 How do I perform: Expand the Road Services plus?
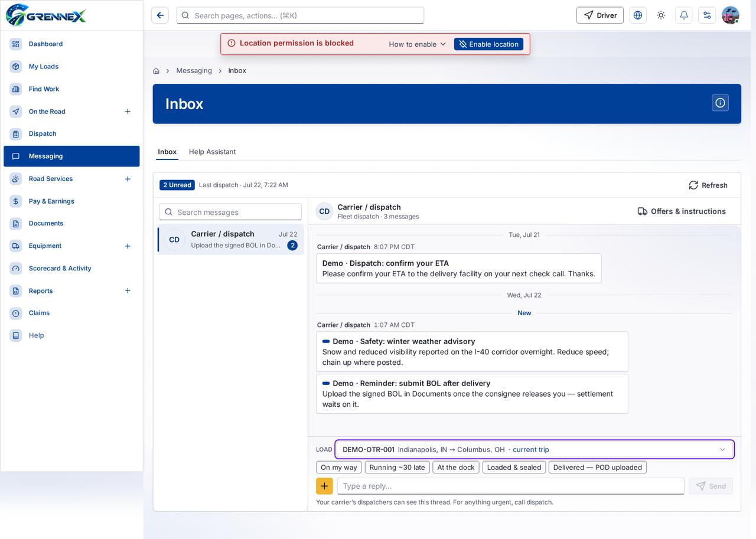coord(128,179)
